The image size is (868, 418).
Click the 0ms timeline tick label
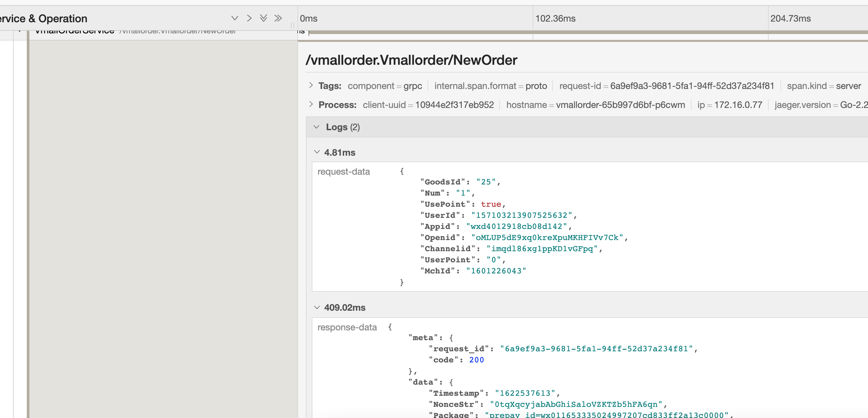tap(309, 19)
